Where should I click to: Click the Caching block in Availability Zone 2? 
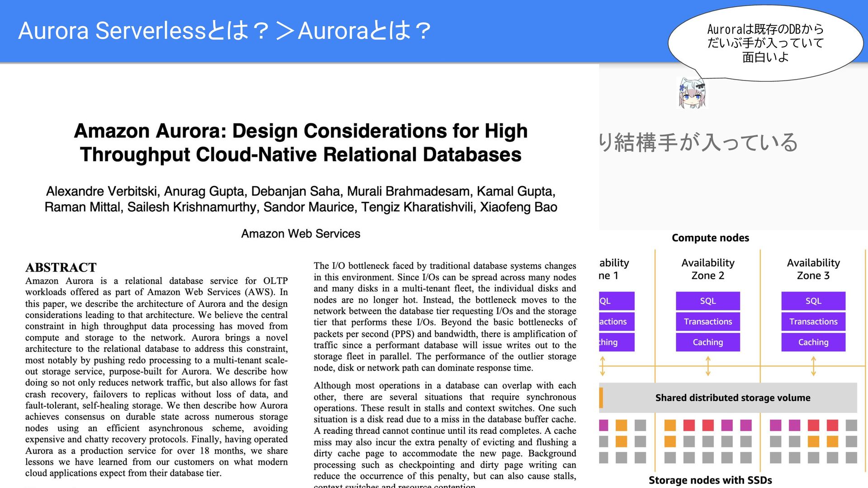tap(708, 343)
